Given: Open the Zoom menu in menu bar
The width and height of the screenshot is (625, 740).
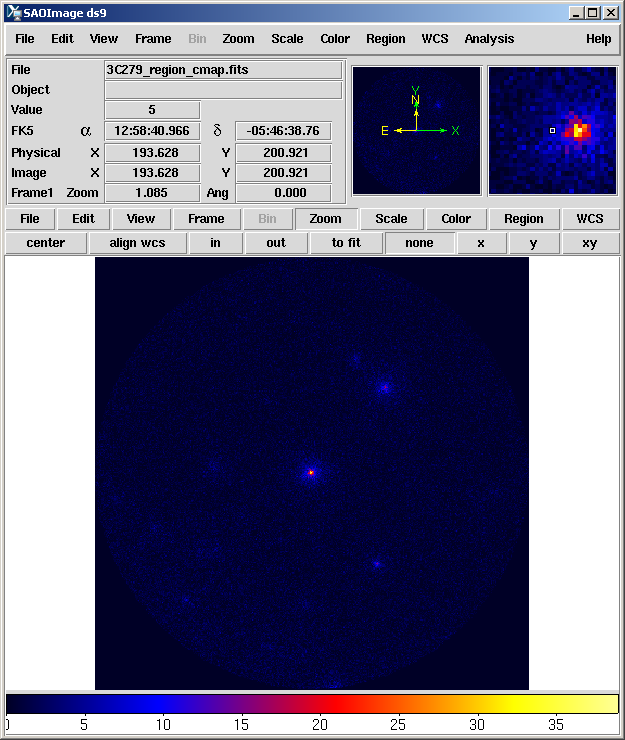Looking at the screenshot, I should click(x=238, y=39).
